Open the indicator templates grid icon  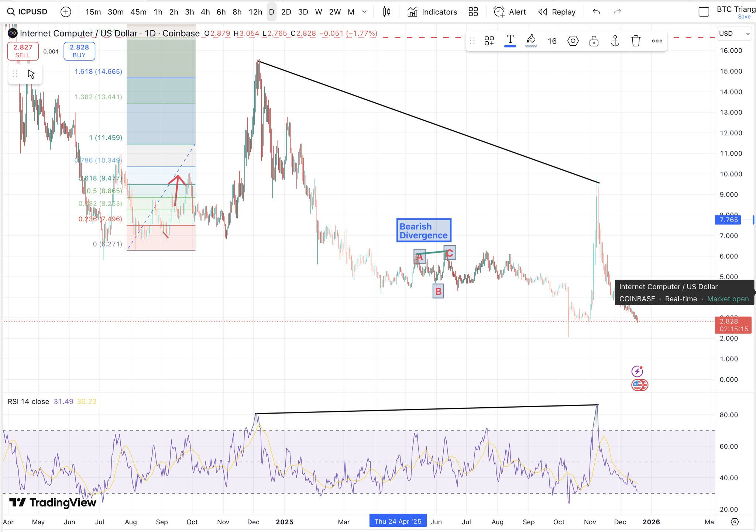(473, 12)
